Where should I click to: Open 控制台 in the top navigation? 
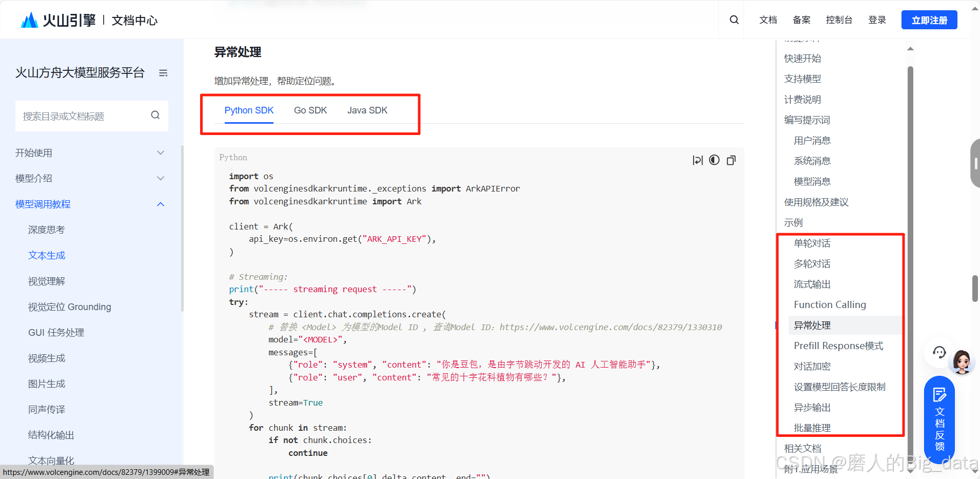[x=839, y=20]
